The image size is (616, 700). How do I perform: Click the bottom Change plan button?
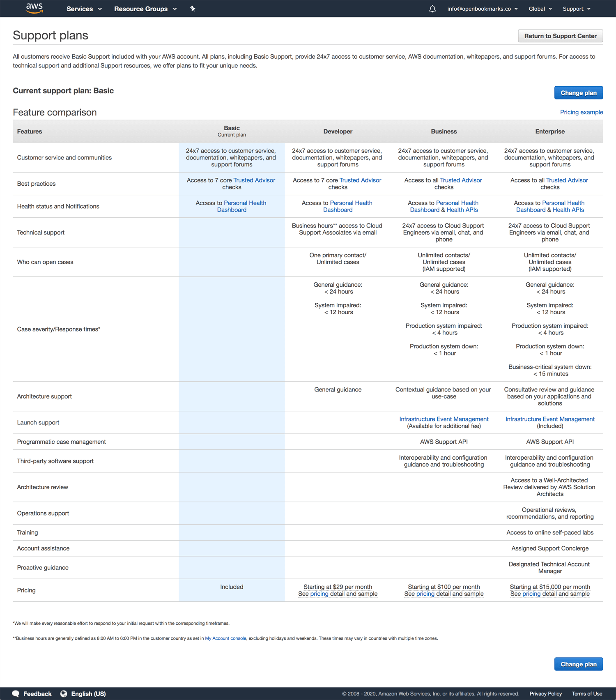click(578, 664)
